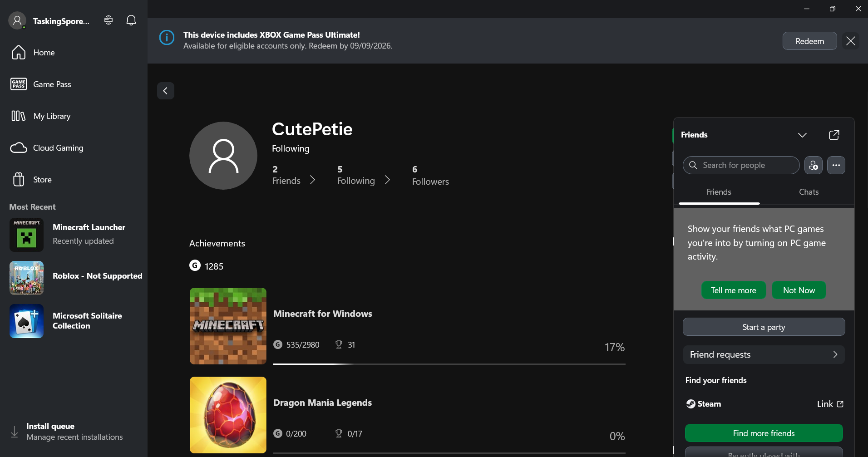Click trophy icon showing 0/17
The width and height of the screenshot is (868, 457).
[339, 434]
